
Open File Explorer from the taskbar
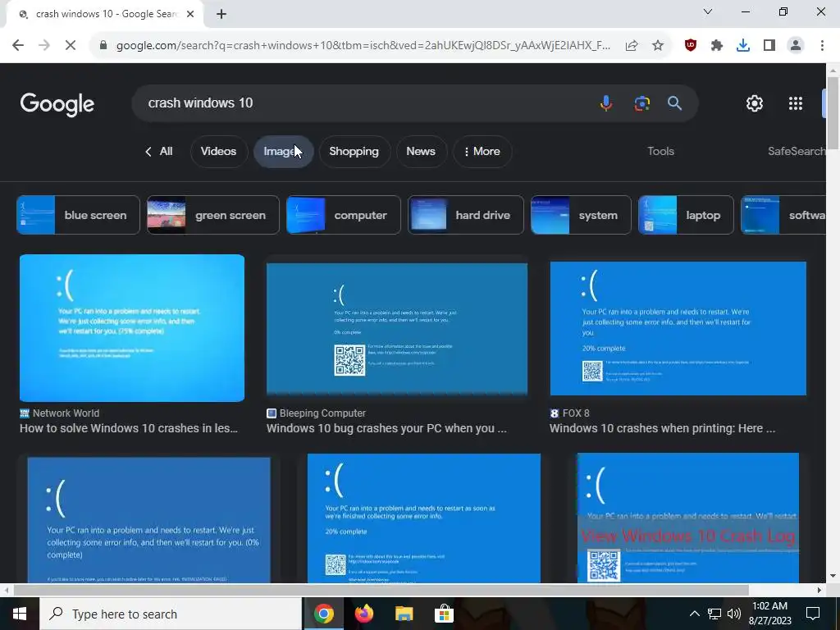click(x=404, y=614)
